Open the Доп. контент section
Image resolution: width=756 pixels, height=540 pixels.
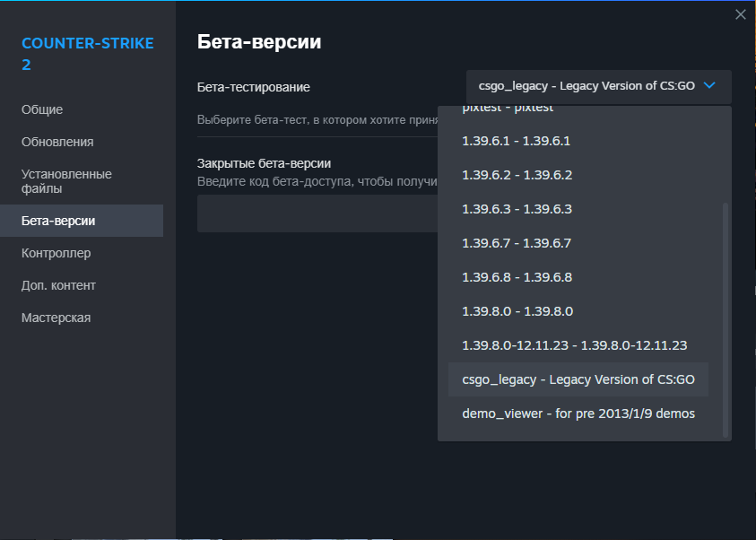click(x=58, y=285)
